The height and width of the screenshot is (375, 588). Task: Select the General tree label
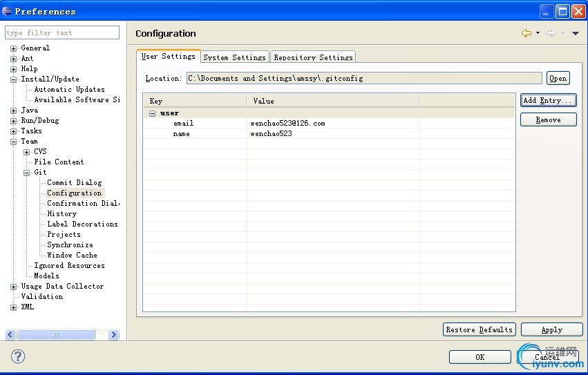[x=35, y=48]
